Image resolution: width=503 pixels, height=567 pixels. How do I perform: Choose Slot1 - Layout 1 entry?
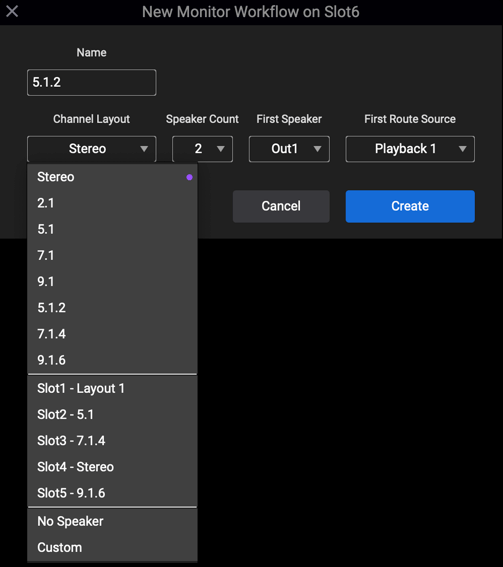click(x=112, y=388)
